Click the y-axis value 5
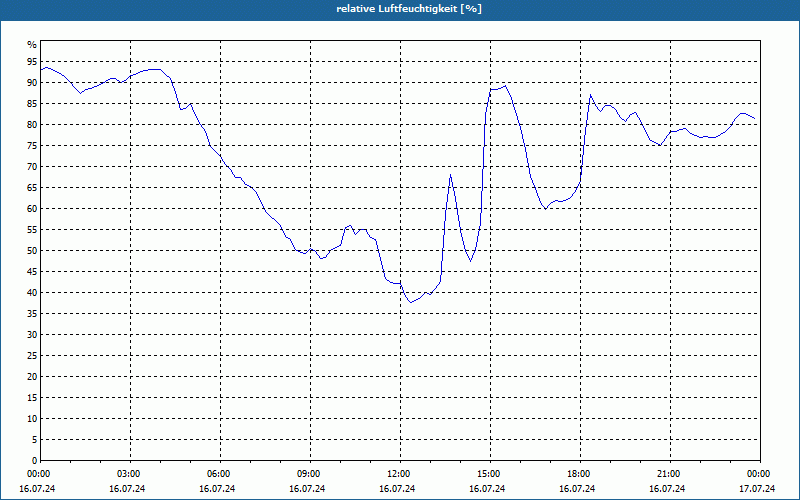 [x=35, y=440]
